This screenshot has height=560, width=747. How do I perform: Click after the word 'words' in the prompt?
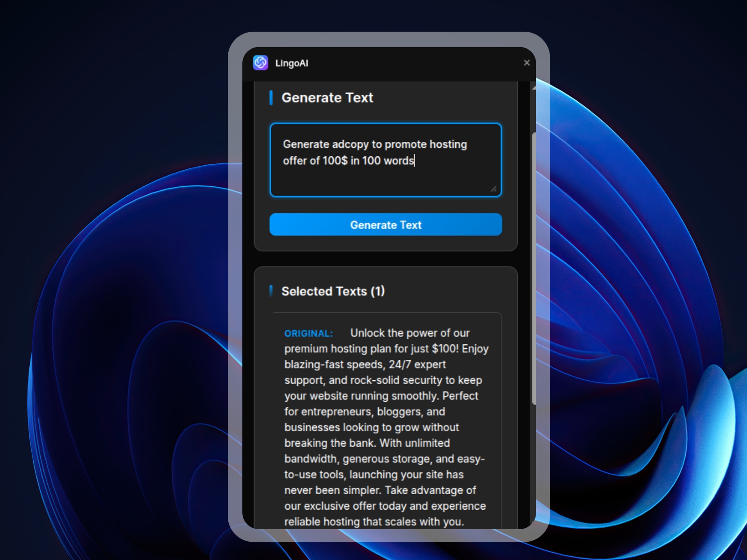click(x=415, y=161)
